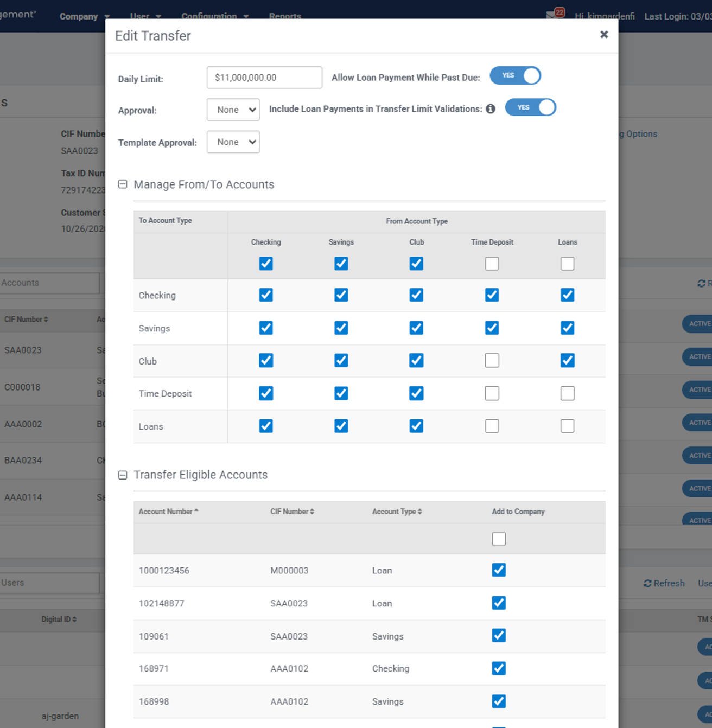Uncheck Add to Company for account 109061
Viewport: 712px width, 728px height.
pyautogui.click(x=499, y=636)
